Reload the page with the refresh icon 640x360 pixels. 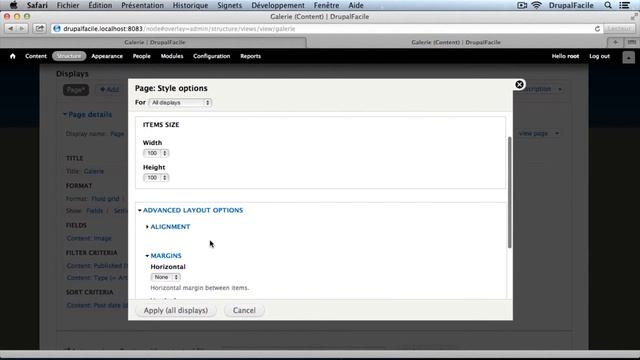[597, 29]
